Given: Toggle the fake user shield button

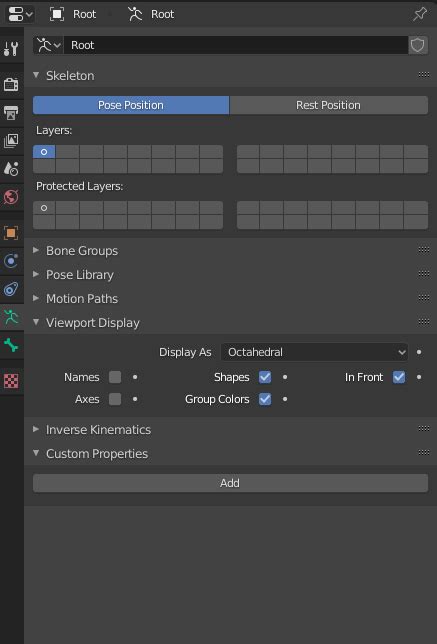Looking at the screenshot, I should pos(418,45).
